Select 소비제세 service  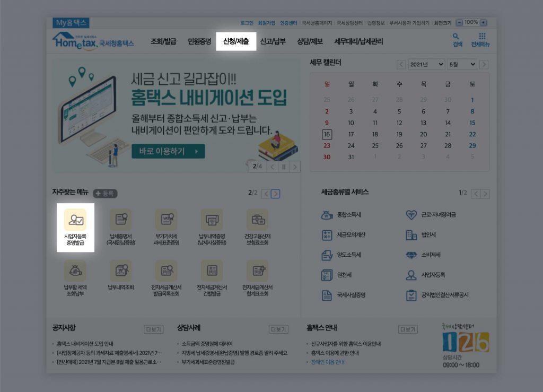click(423, 255)
